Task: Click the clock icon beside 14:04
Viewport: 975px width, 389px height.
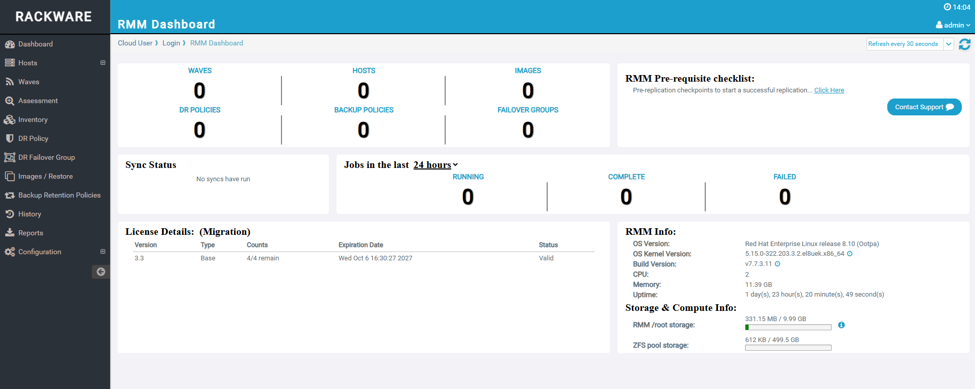Action: pyautogui.click(x=948, y=7)
